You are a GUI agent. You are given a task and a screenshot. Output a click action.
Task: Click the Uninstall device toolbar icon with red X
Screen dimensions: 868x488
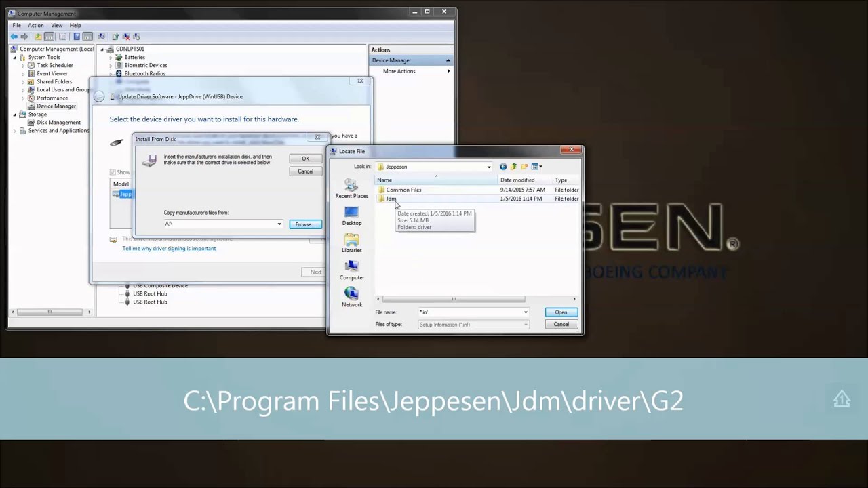click(126, 37)
